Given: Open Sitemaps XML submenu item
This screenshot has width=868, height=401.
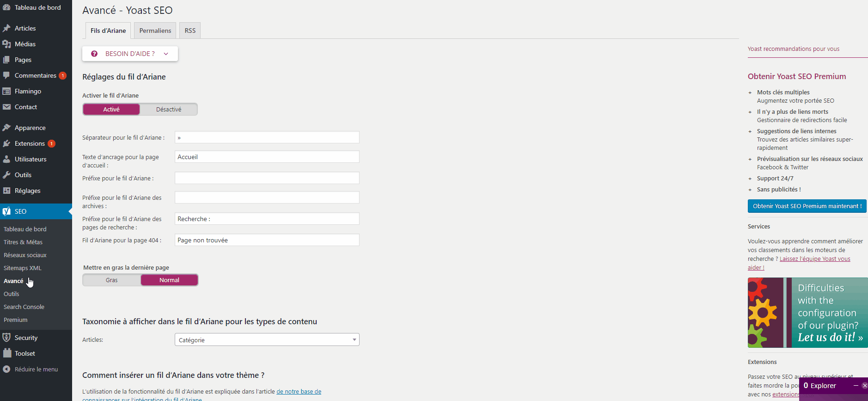Looking at the screenshot, I should point(23,268).
